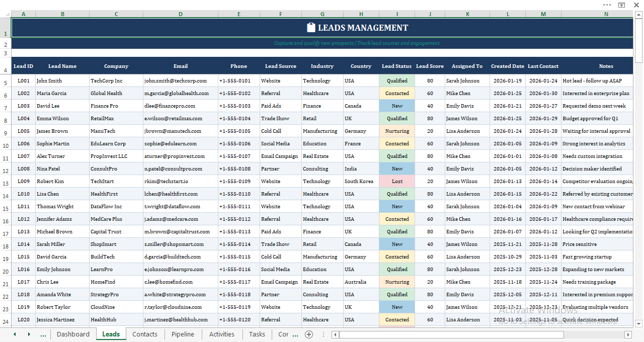The width and height of the screenshot is (644, 342).
Task: Click the next sheet navigation arrow
Action: pos(29,334)
